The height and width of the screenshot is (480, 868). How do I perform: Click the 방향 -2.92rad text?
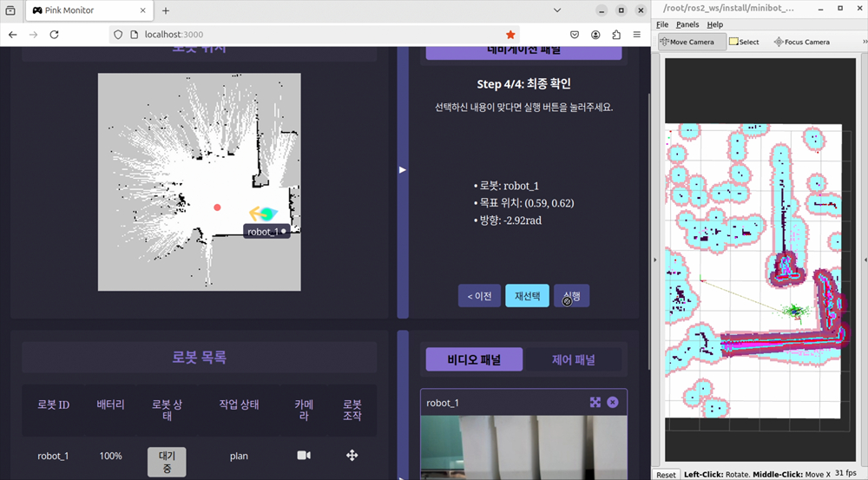tap(508, 220)
